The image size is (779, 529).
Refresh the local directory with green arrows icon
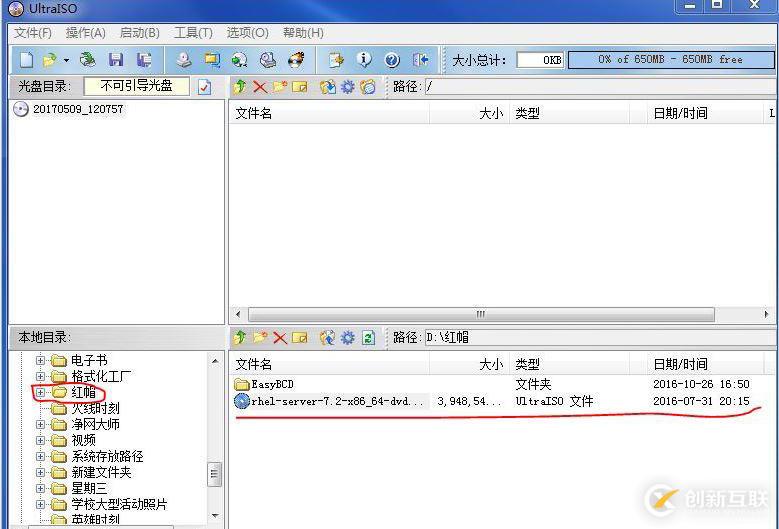pyautogui.click(x=368, y=338)
